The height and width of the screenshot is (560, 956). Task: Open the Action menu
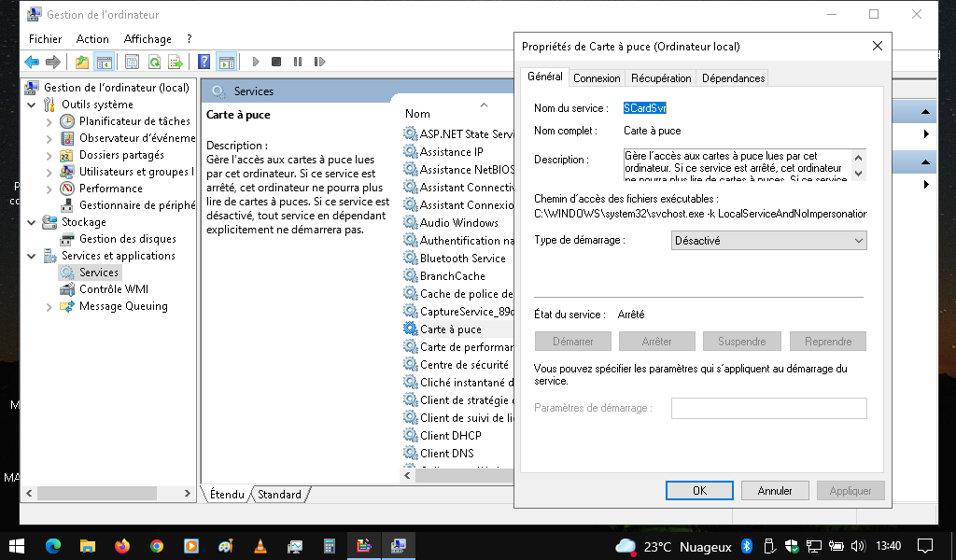tap(92, 39)
